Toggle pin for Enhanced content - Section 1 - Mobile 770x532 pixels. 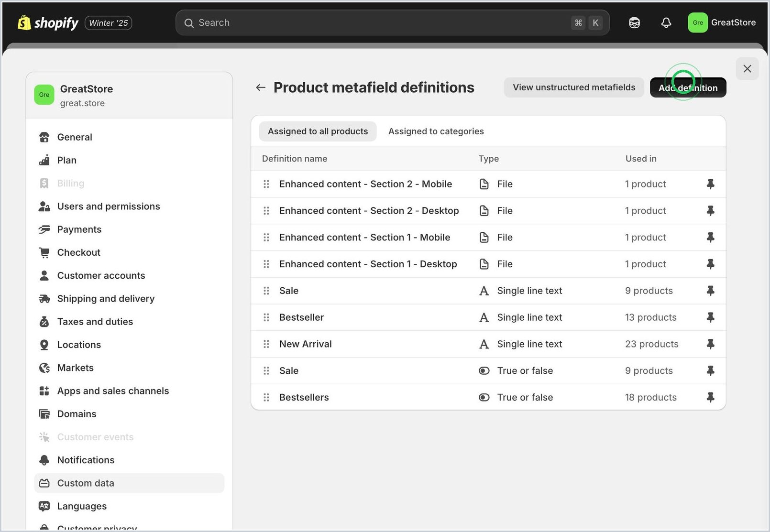[711, 238]
